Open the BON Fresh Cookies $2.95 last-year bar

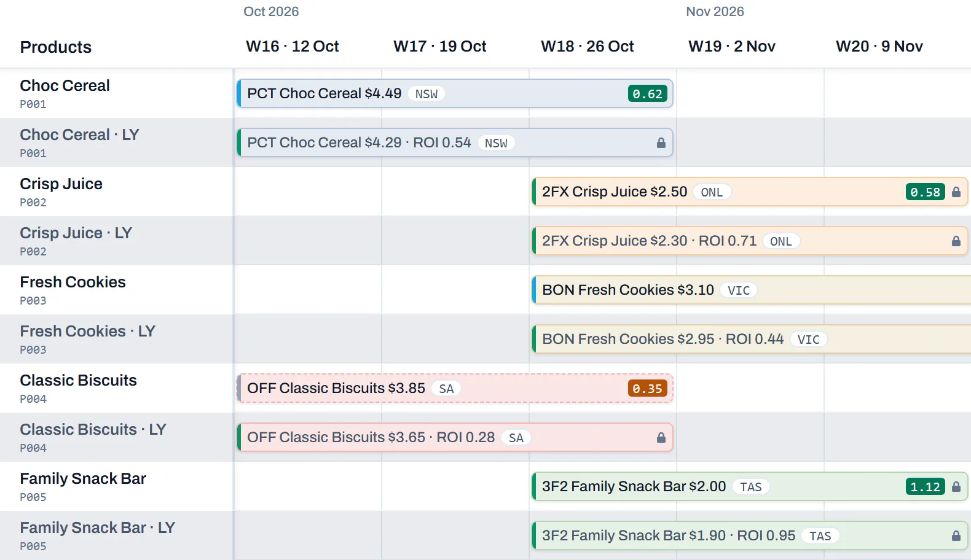[752, 339]
